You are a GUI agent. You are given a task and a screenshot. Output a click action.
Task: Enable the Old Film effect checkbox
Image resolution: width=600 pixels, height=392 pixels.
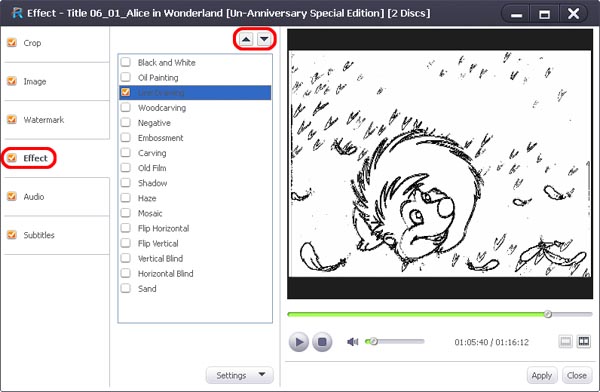[x=126, y=168]
